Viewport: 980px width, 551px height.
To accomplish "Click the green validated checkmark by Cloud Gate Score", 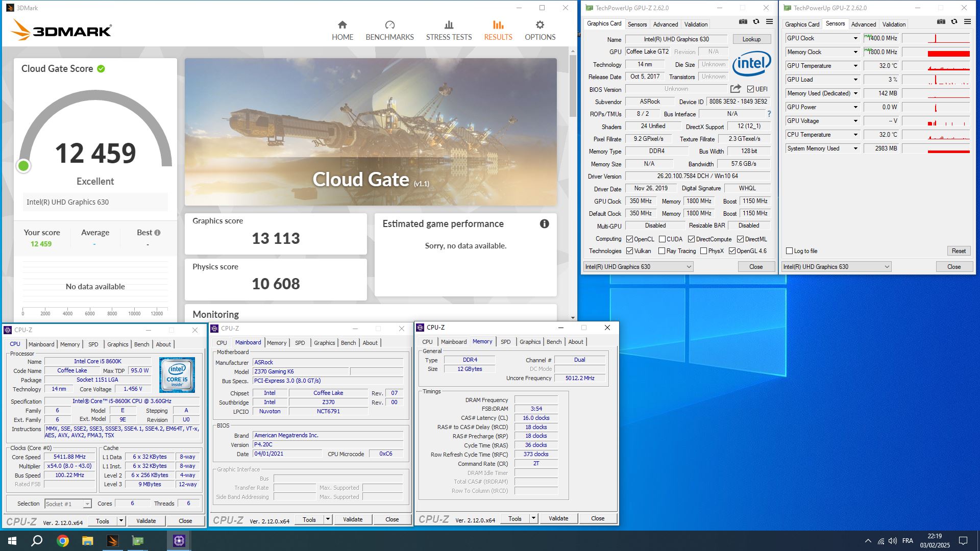I will [x=101, y=69].
